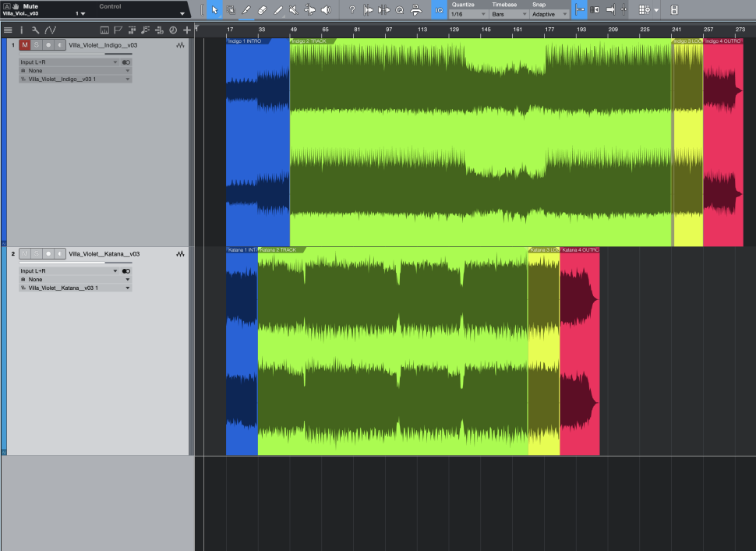Viewport: 756px width, 551px height.
Task: Select the Listen speaker tool
Action: click(326, 10)
